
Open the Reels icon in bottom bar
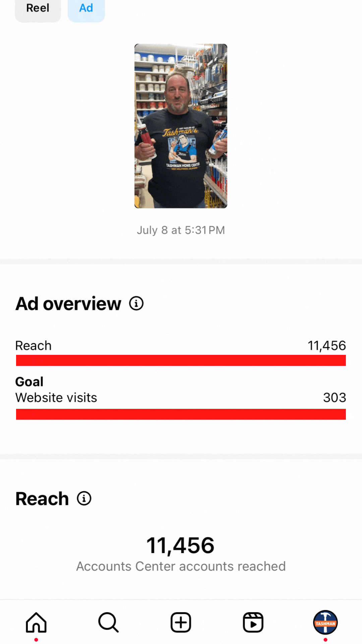(x=253, y=623)
